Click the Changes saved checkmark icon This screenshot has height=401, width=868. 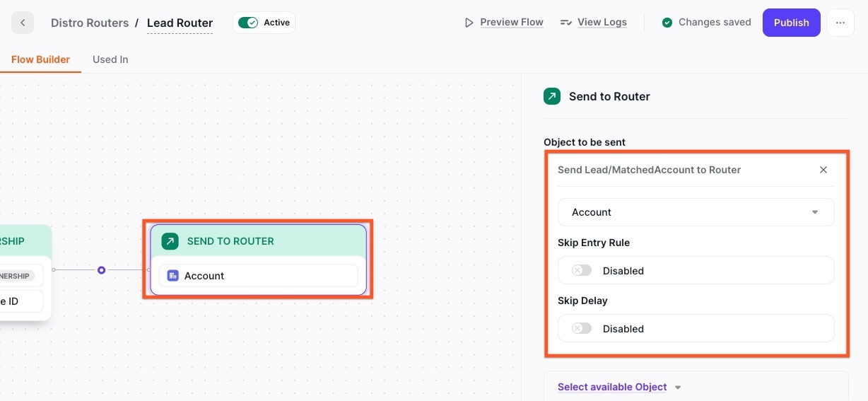point(667,23)
